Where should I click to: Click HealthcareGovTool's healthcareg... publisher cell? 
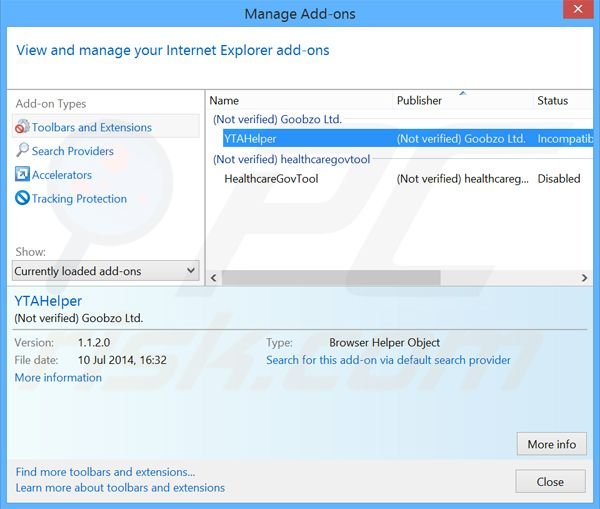click(x=463, y=179)
